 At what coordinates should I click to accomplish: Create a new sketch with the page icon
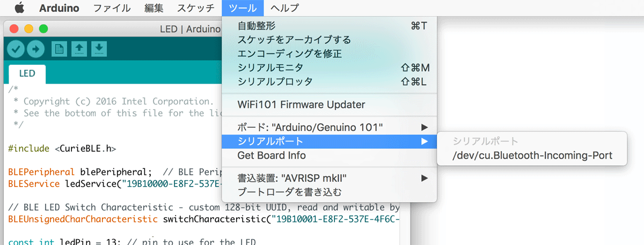pos(59,49)
